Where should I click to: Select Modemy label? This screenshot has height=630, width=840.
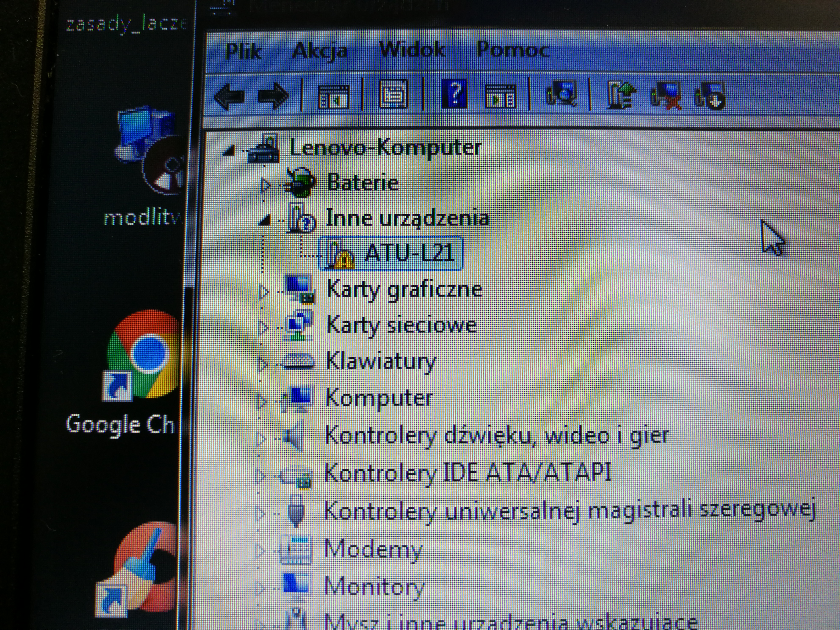(373, 550)
